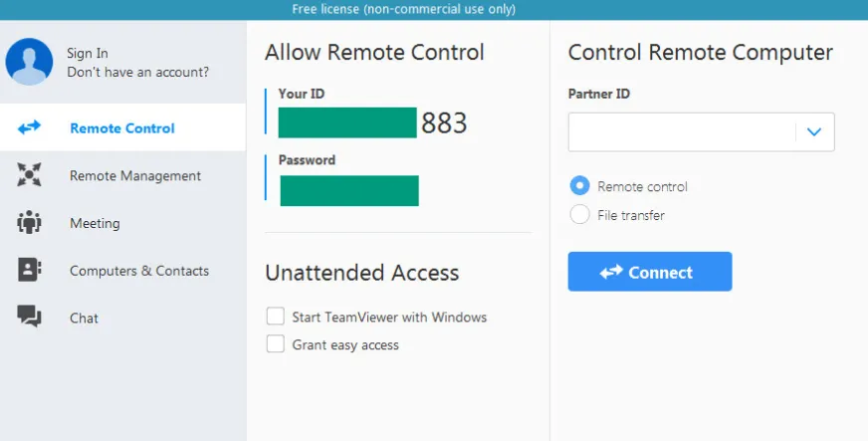Click the hidden Password value field
Viewport: 868px width, 441px height.
tap(349, 190)
